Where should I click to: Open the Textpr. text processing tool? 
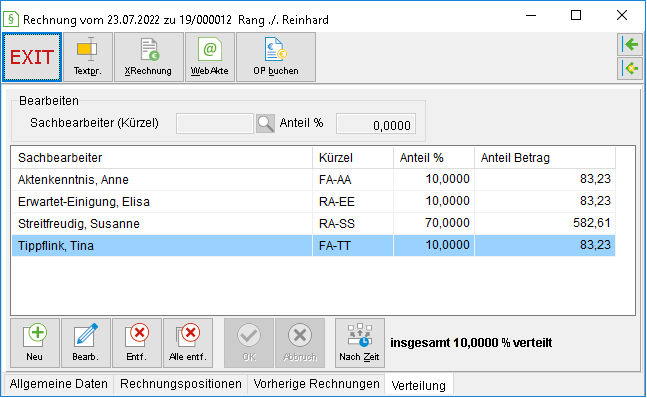click(x=87, y=57)
